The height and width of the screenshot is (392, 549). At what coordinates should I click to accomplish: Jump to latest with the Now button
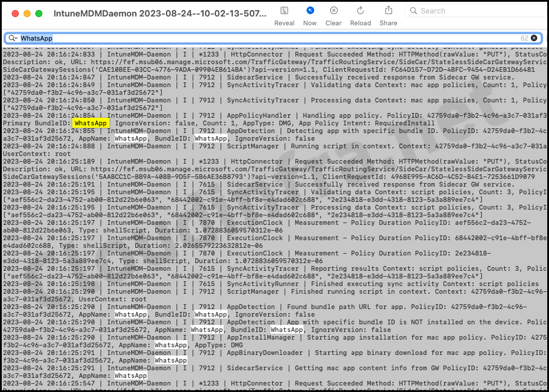coord(310,11)
